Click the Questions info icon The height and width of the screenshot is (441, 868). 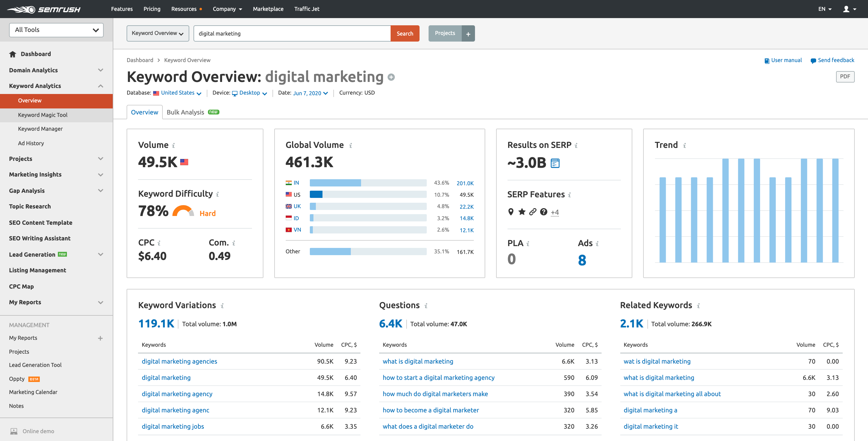(x=426, y=305)
